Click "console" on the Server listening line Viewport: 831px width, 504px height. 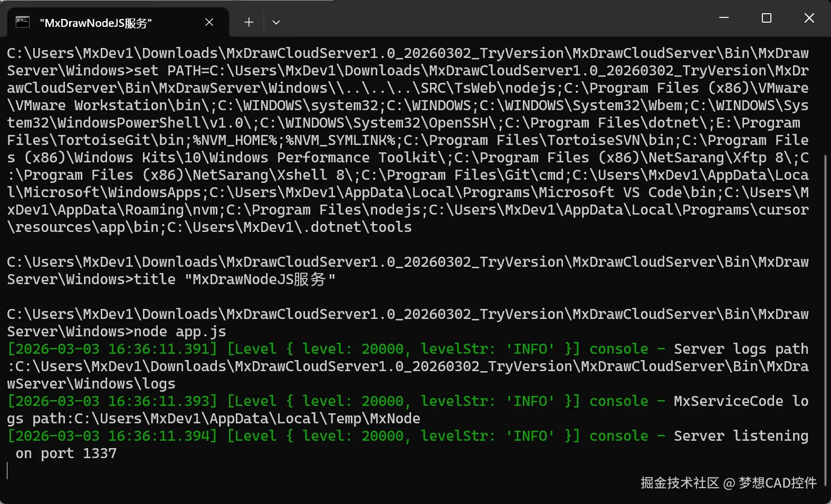(x=619, y=436)
